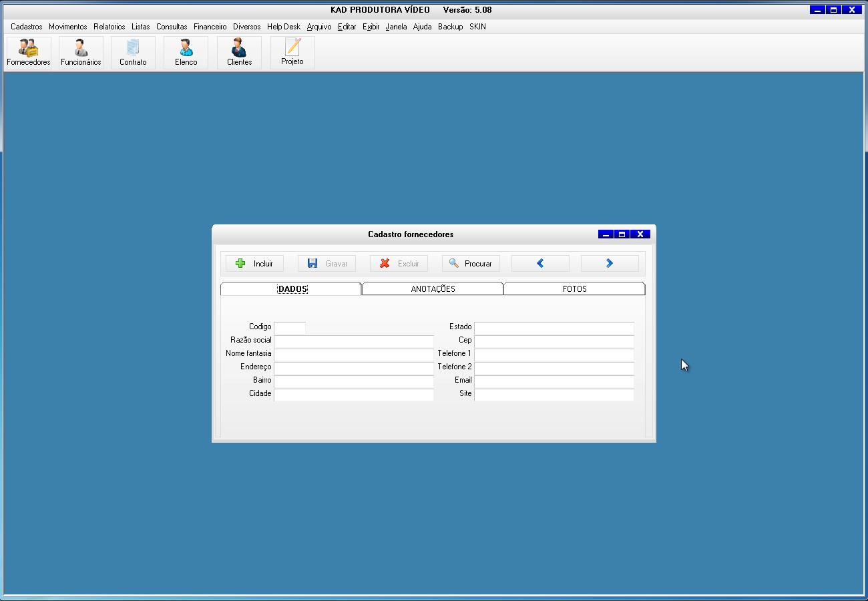The height and width of the screenshot is (601, 868).
Task: Open the Arquivo menu
Action: point(319,27)
